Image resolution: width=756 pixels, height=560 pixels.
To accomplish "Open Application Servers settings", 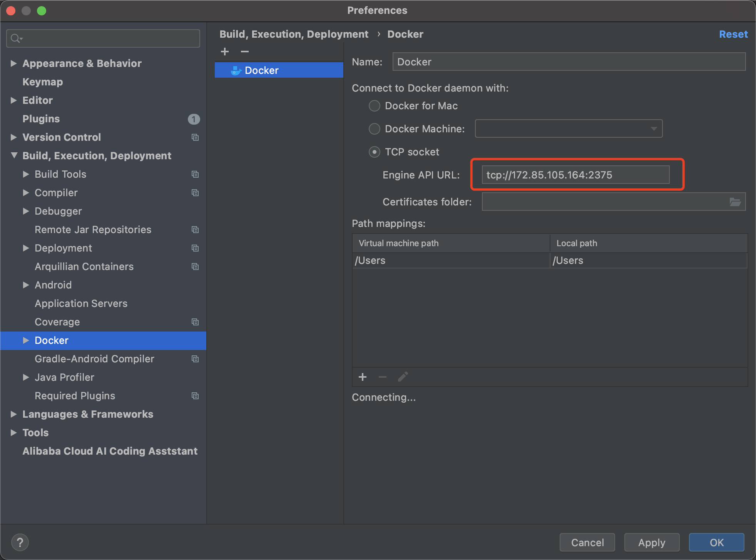I will pyautogui.click(x=81, y=303).
